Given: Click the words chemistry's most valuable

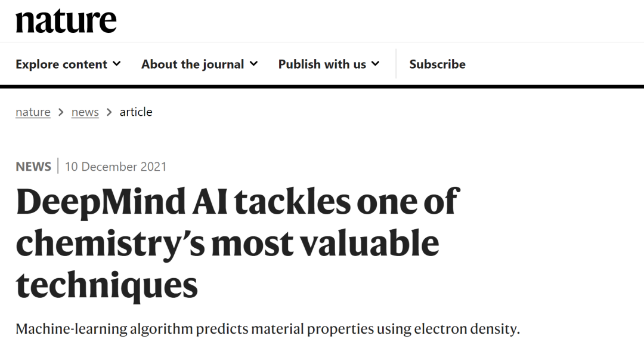Looking at the screenshot, I should tap(228, 244).
